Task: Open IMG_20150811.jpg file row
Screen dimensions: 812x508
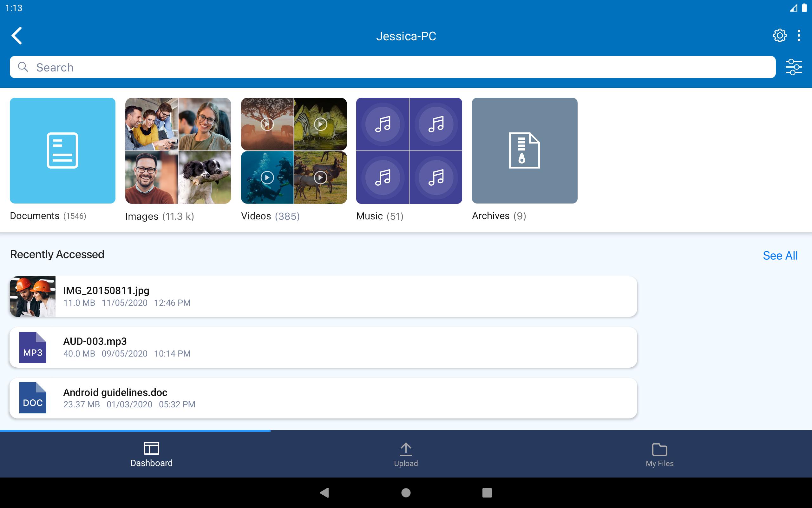Action: pyautogui.click(x=324, y=296)
